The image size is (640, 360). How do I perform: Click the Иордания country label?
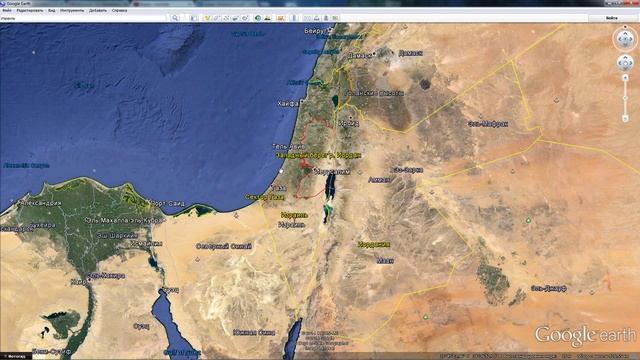click(x=374, y=244)
